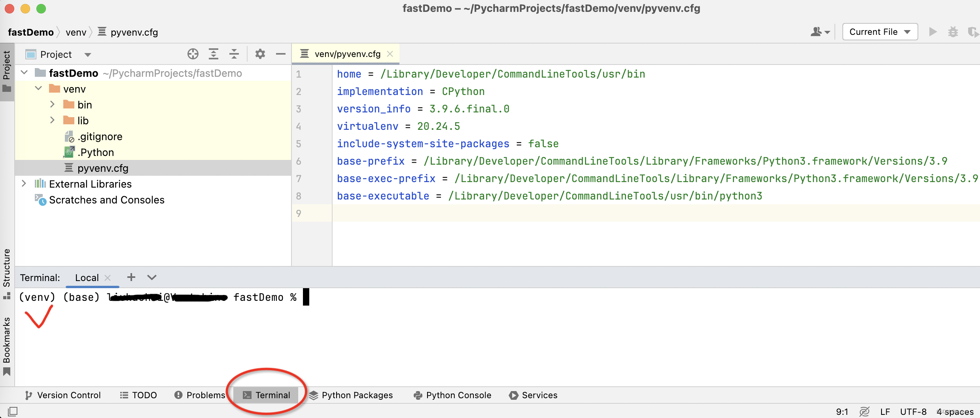This screenshot has height=418, width=980.
Task: Open the Version Control tool window
Action: pos(63,395)
